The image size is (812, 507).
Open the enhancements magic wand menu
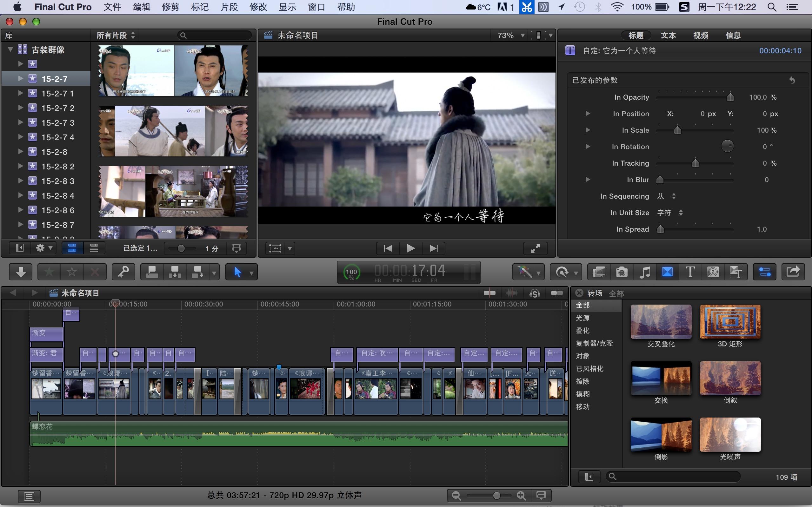click(528, 272)
